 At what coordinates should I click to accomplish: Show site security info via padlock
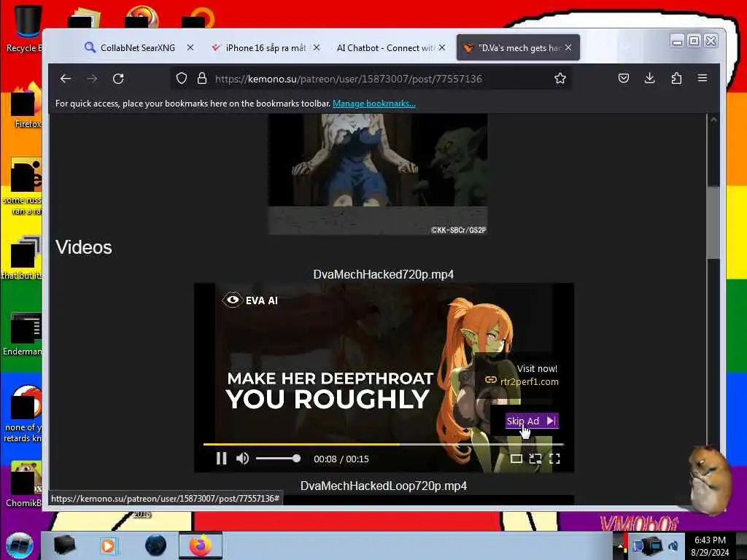pos(202,79)
